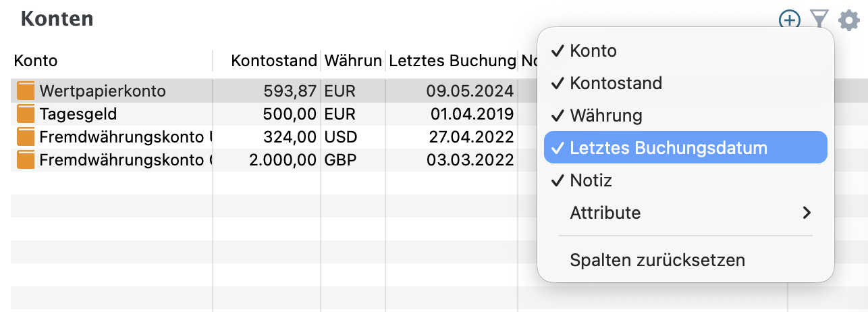Screen dimensions: 868x312
Task: Toggle the Konto column visibility
Action: (593, 51)
